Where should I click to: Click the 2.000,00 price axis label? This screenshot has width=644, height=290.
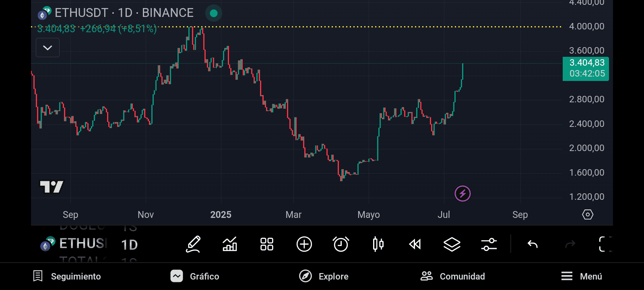(586, 148)
